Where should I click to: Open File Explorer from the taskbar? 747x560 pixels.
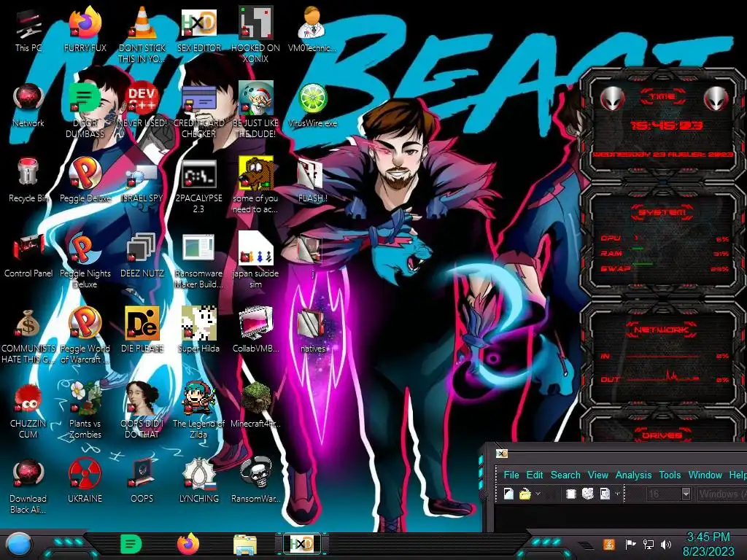(x=245, y=544)
